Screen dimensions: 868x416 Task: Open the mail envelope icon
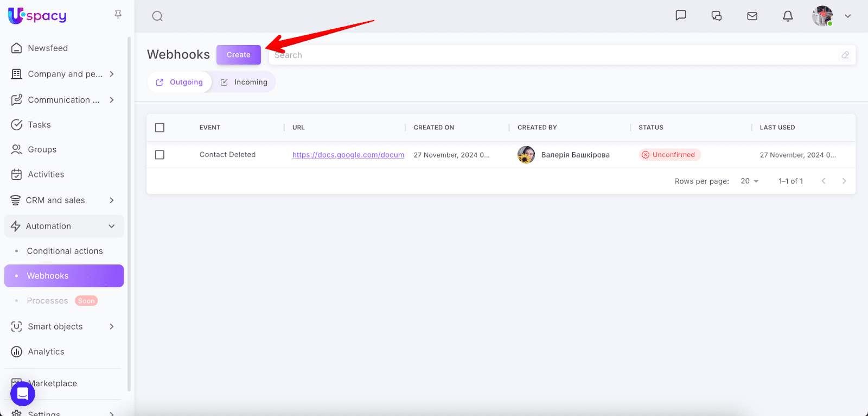point(752,16)
